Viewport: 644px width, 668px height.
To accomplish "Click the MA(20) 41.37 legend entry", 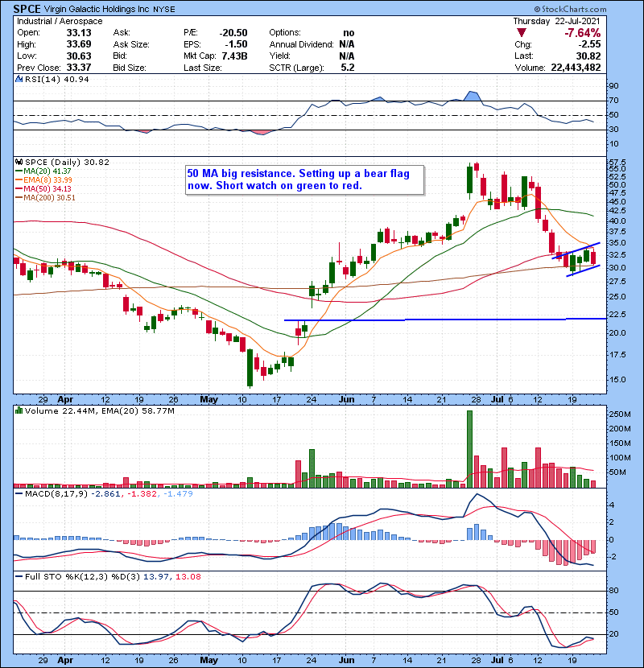I will tap(47, 171).
